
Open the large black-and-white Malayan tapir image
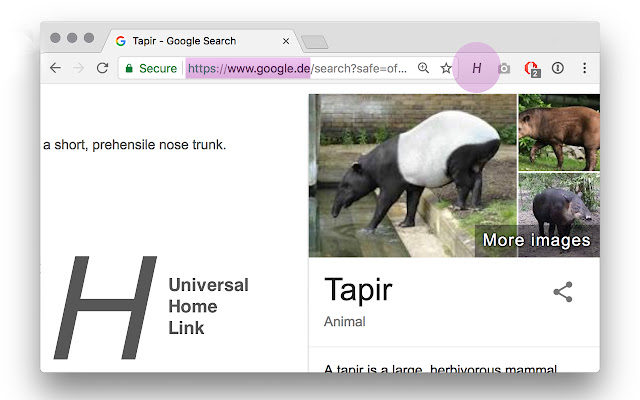coord(413,176)
